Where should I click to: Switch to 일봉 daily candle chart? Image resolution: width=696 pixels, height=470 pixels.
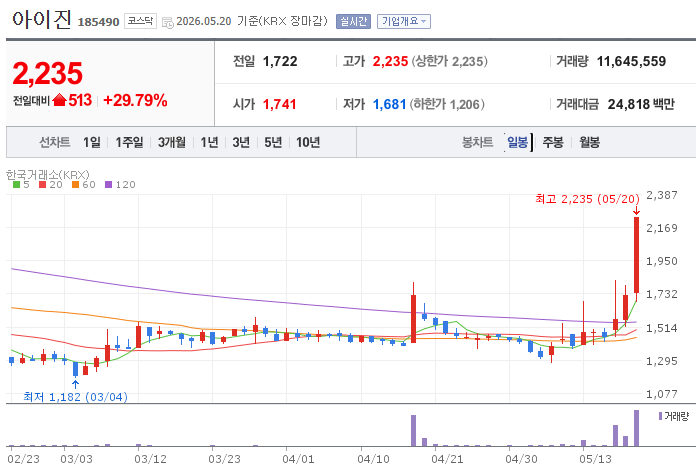pos(518,142)
